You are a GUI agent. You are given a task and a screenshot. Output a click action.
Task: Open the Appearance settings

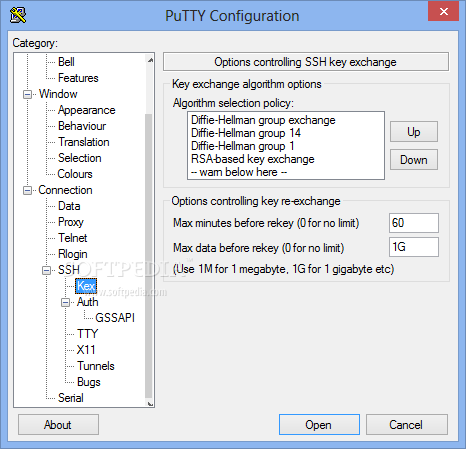(86, 110)
